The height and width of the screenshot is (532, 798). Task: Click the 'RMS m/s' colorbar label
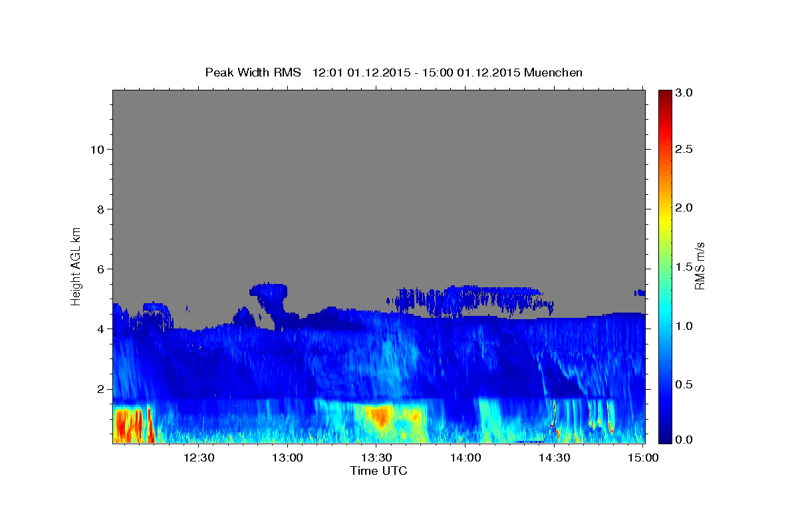pyautogui.click(x=700, y=266)
